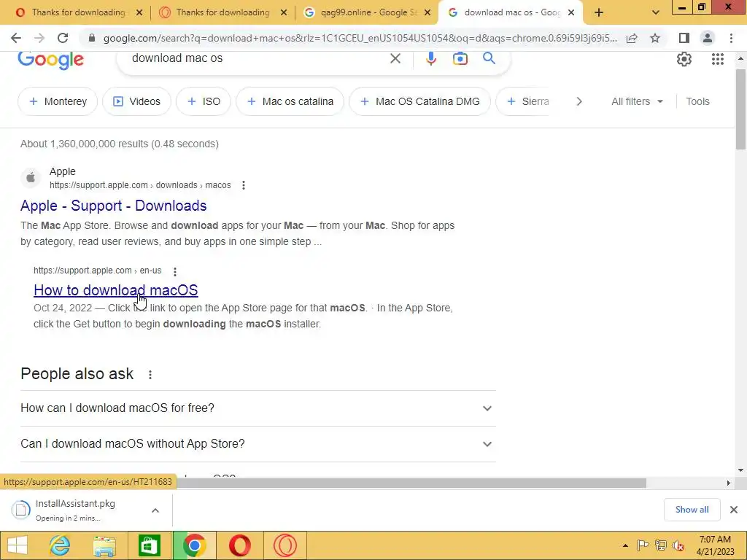
Task: Add the Mac OS Catalina DMG filter chip
Action: (419, 101)
